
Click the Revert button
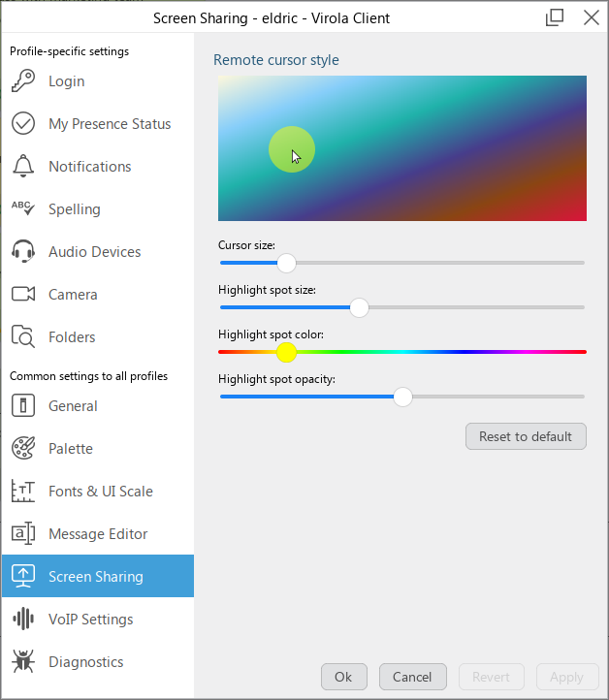(x=491, y=677)
